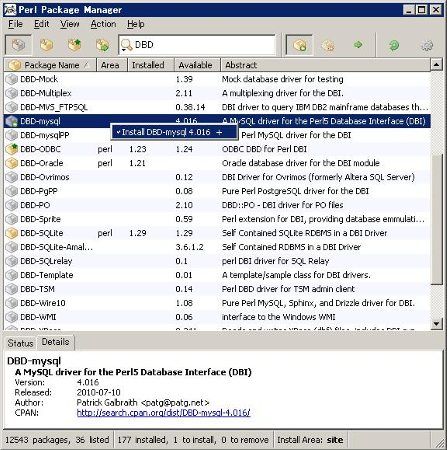447x450 pixels.
Task: Click 'Pure Perl PostgreSQL driver for the DBI'
Action: (295, 191)
